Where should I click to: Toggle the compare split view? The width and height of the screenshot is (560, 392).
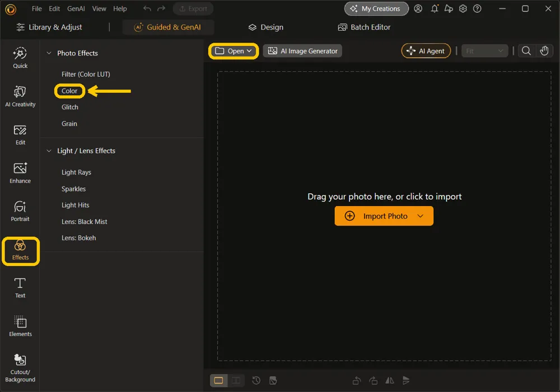[x=236, y=381]
